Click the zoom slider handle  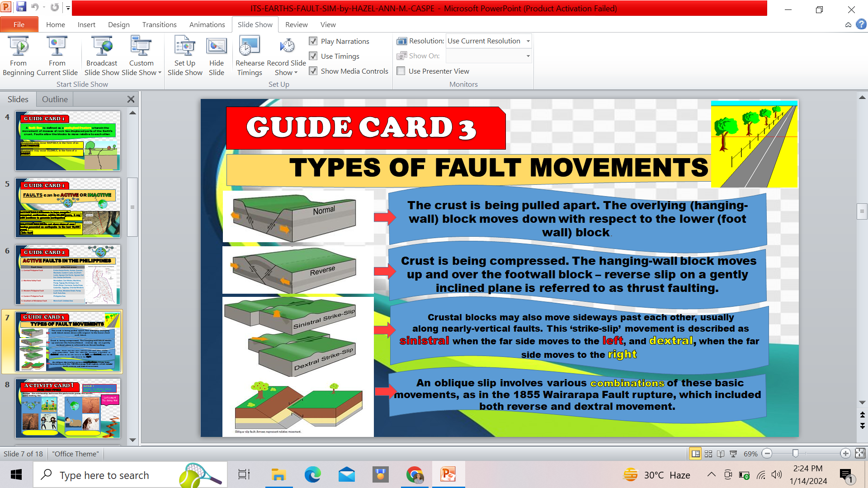pos(795,454)
